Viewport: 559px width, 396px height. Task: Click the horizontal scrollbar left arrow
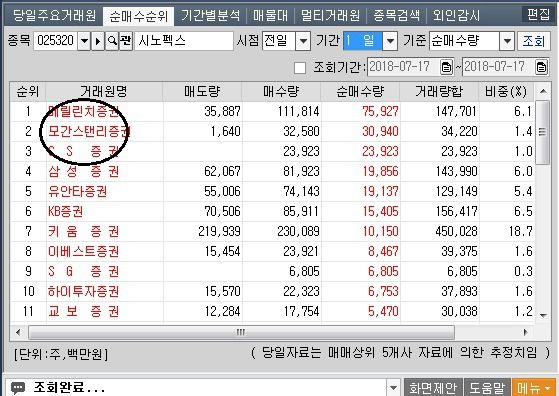tap(18, 332)
